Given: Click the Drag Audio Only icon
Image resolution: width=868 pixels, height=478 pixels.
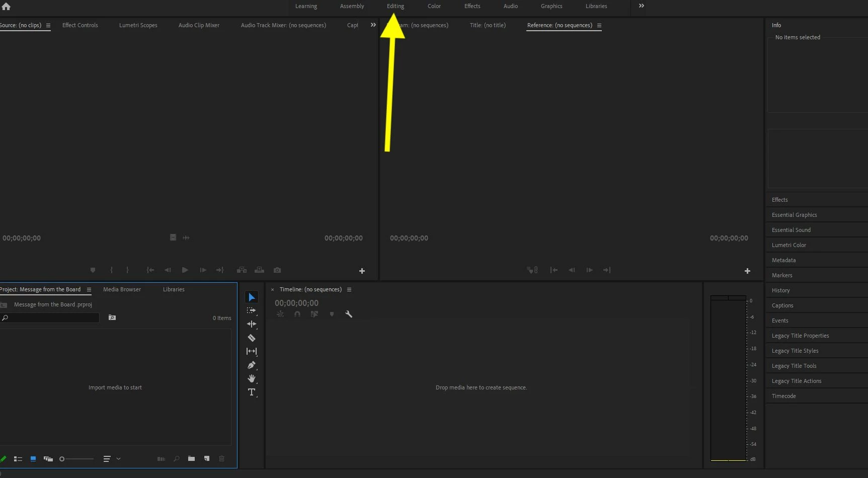Looking at the screenshot, I should [x=186, y=237].
